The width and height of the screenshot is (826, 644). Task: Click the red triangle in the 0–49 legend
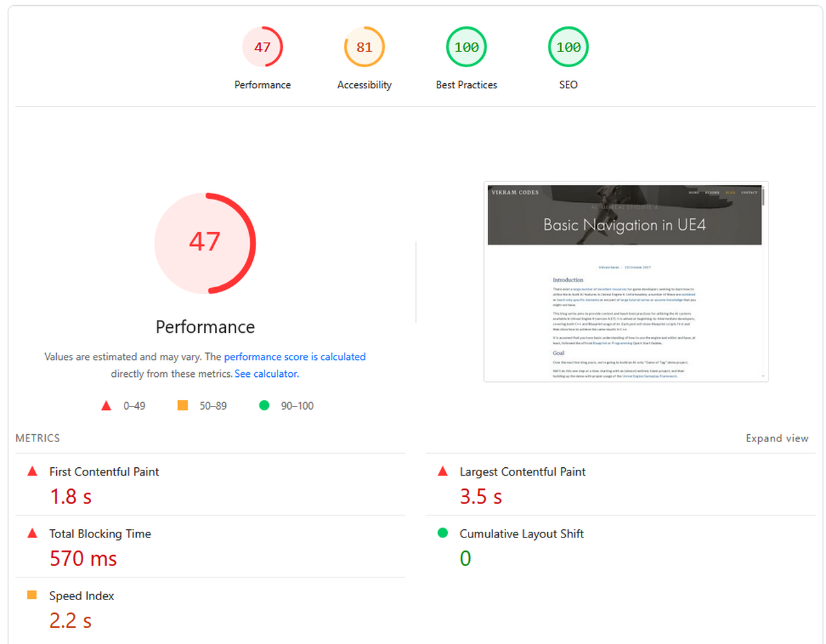(x=106, y=405)
